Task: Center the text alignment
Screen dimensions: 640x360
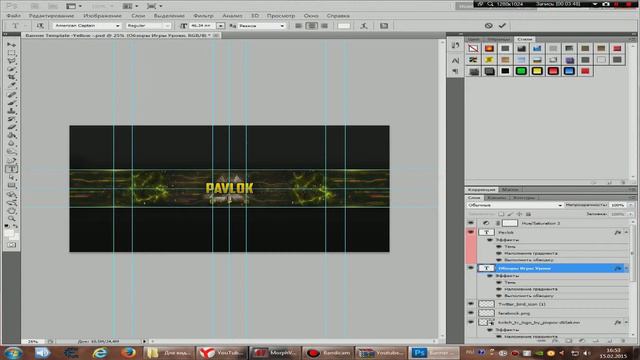Action: tap(311, 26)
